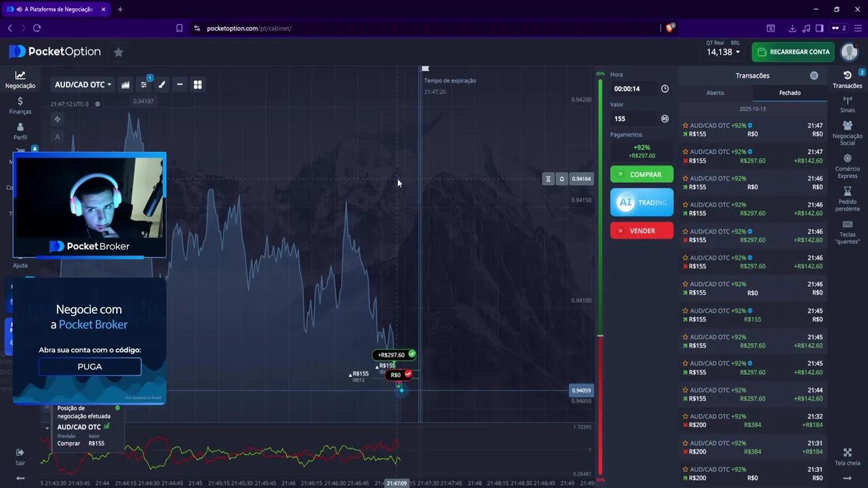Click the hourglass icon next to price label
The width and height of the screenshot is (868, 488).
pyautogui.click(x=548, y=179)
